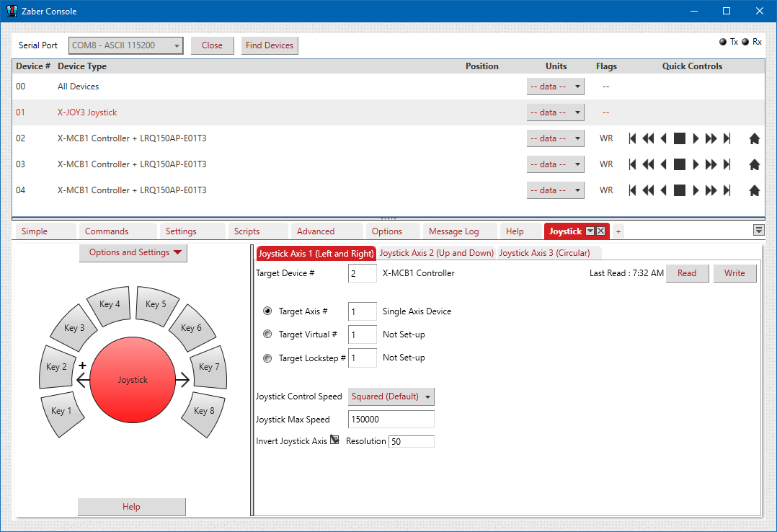Click fast-reverse double arrow for device 02
This screenshot has height=532, width=777.
pyautogui.click(x=648, y=138)
